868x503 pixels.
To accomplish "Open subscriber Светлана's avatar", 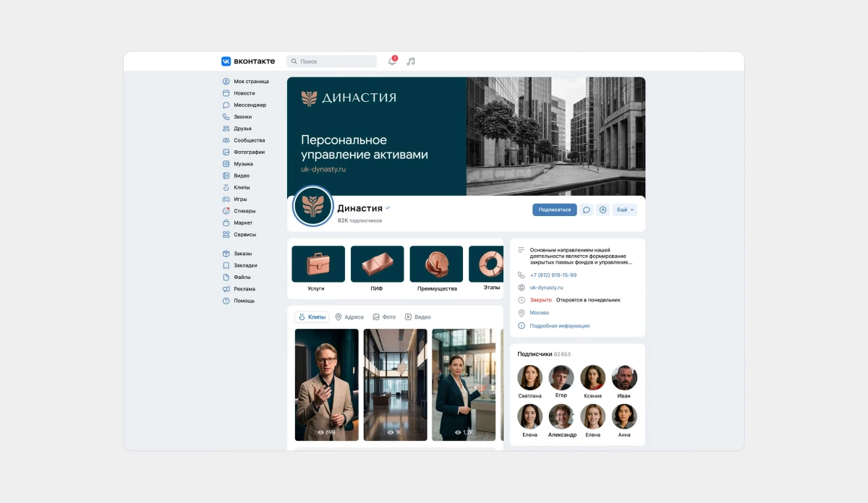I will tap(530, 377).
